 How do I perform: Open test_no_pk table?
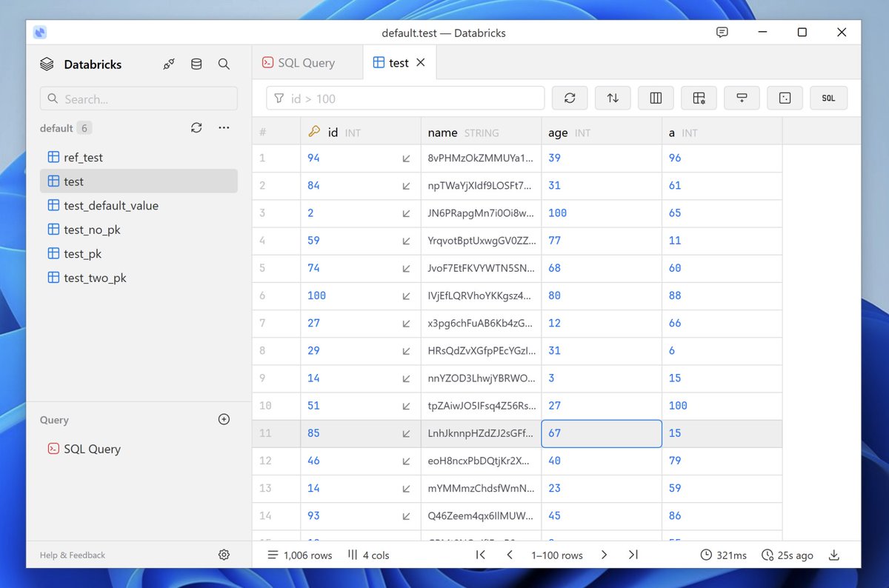click(x=139, y=230)
